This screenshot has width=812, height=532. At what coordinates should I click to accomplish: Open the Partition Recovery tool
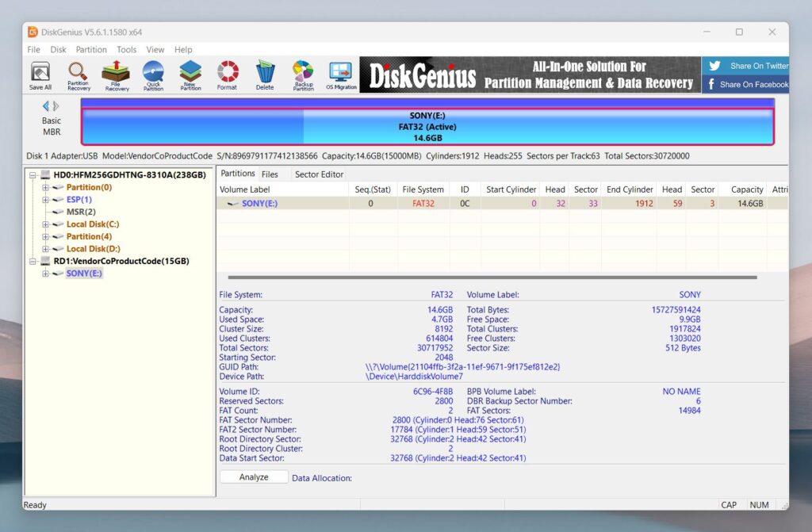point(78,75)
